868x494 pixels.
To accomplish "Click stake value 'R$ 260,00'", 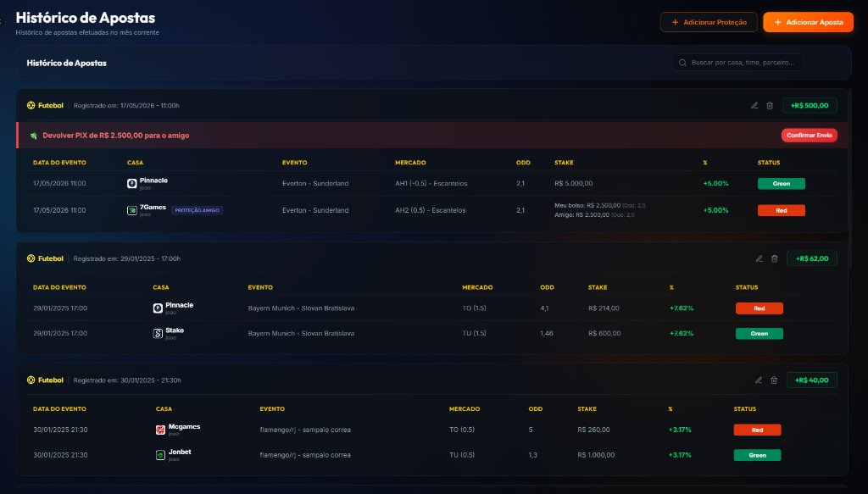I will tap(593, 430).
